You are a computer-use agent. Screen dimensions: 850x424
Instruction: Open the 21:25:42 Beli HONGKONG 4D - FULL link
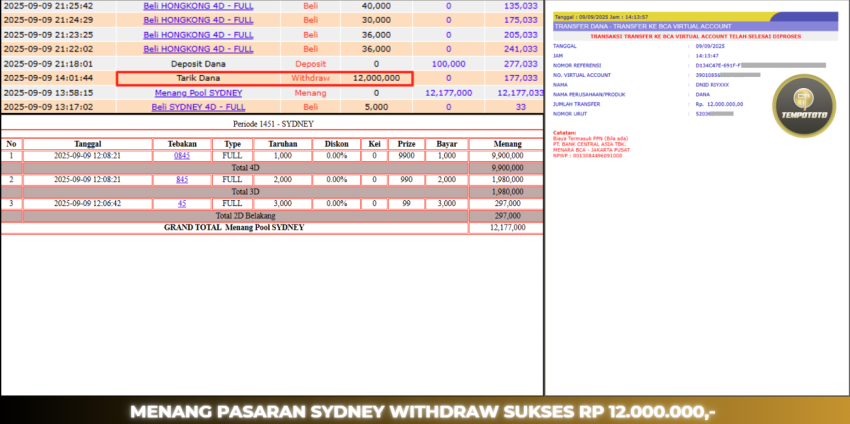click(198, 6)
